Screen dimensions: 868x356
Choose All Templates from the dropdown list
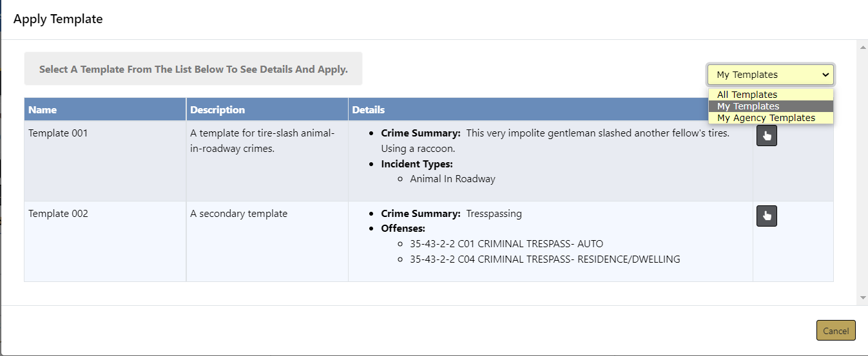[747, 95]
